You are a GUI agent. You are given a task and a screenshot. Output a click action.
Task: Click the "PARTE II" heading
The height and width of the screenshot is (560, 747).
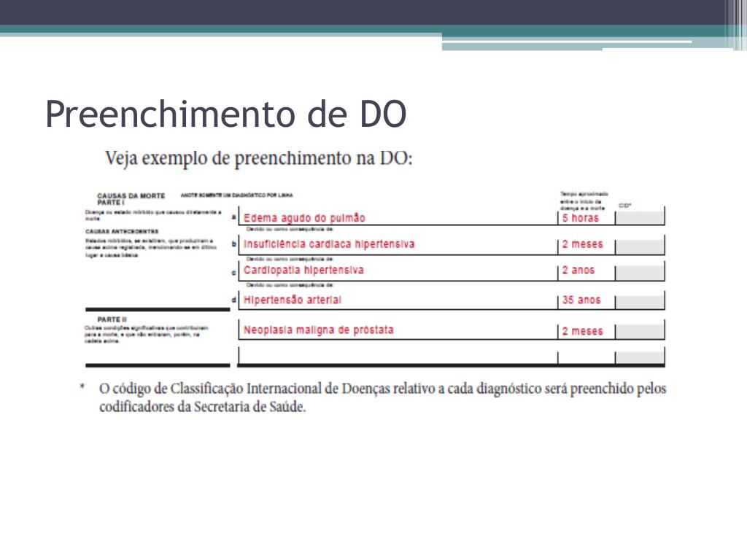click(112, 319)
